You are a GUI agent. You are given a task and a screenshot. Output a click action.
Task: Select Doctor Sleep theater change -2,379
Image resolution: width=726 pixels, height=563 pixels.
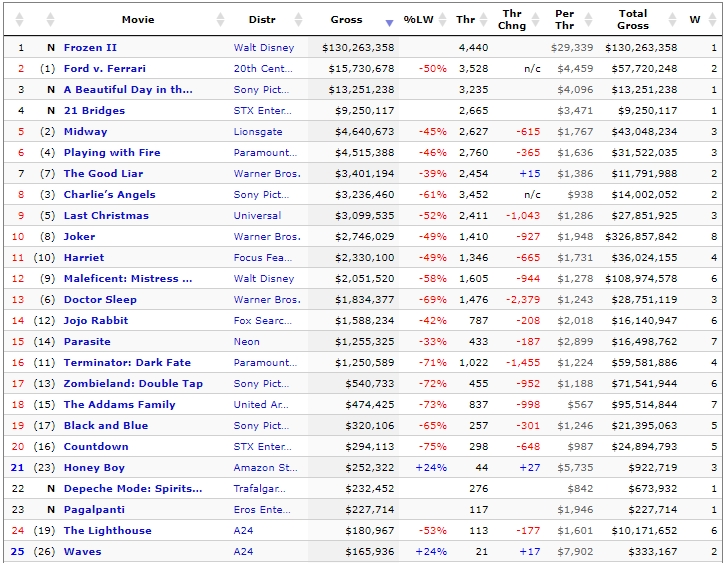point(523,300)
